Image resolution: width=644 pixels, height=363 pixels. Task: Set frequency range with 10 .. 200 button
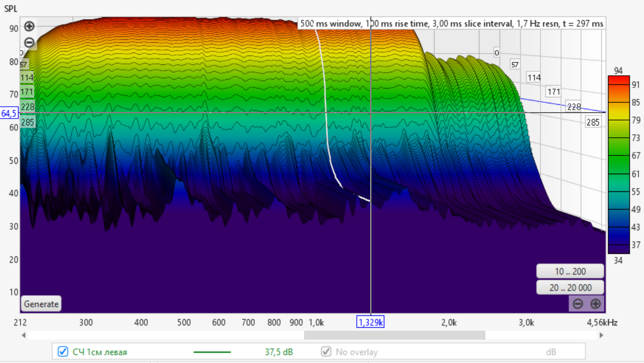[570, 272]
